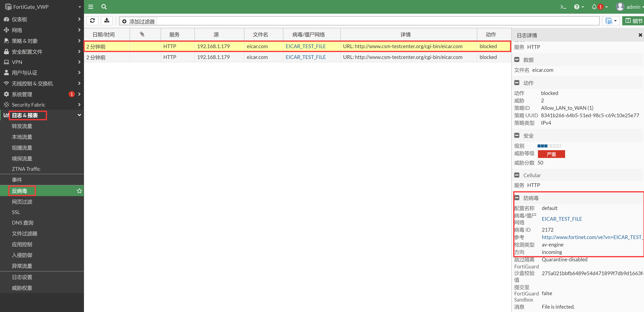Open the CLI console icon
This screenshot has height=312, width=644.
(563, 7)
